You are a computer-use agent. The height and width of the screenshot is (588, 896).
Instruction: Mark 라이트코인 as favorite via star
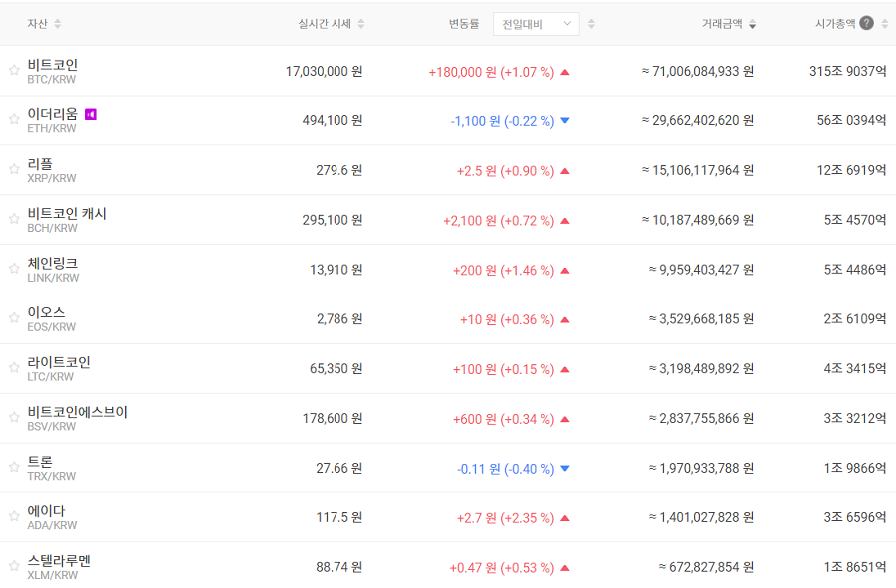(14, 368)
